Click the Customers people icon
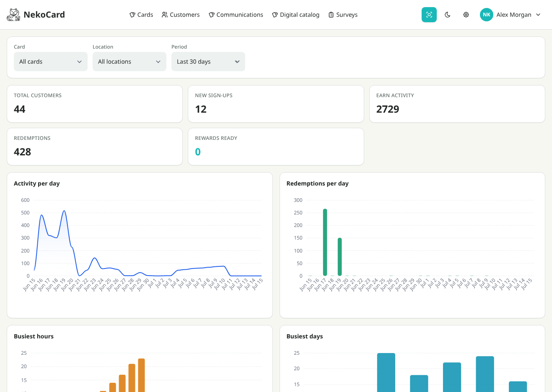The width and height of the screenshot is (552, 392). click(x=165, y=15)
